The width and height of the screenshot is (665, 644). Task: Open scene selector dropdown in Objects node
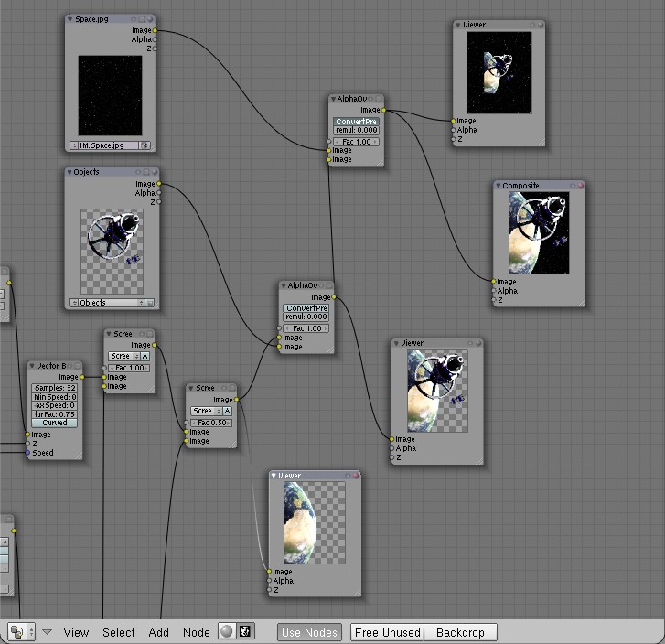[x=74, y=303]
